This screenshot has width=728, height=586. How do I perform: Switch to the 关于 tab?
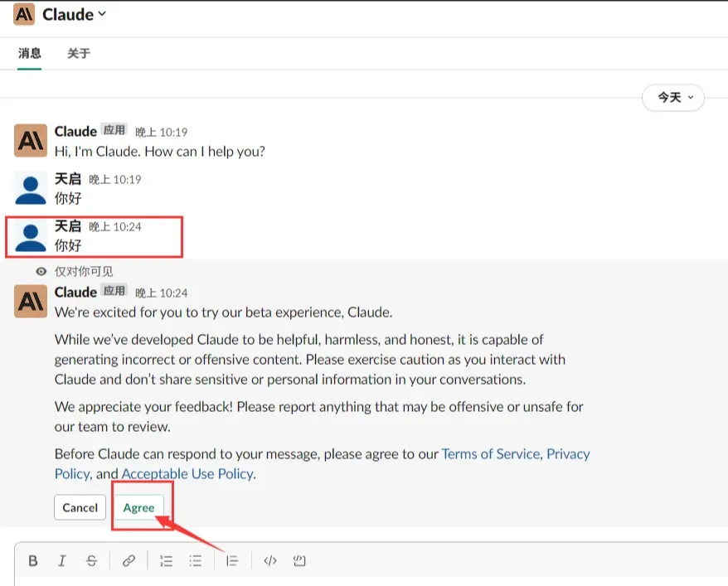(79, 53)
